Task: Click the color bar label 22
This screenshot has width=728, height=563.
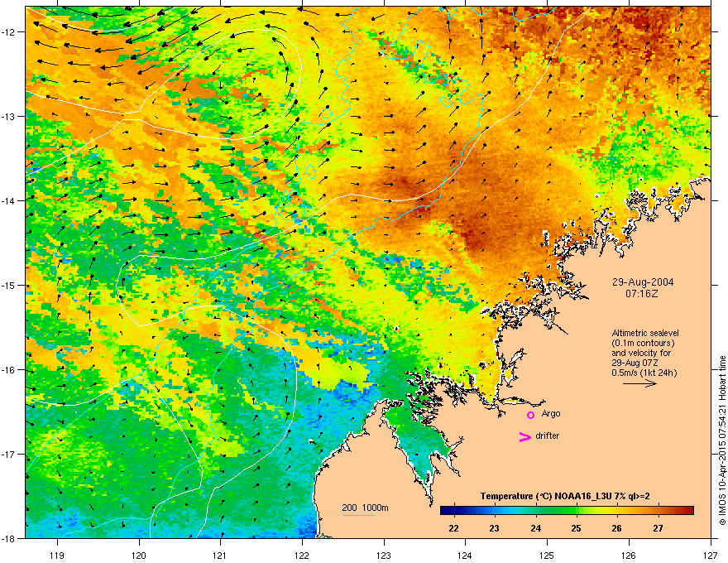Action: click(x=453, y=528)
